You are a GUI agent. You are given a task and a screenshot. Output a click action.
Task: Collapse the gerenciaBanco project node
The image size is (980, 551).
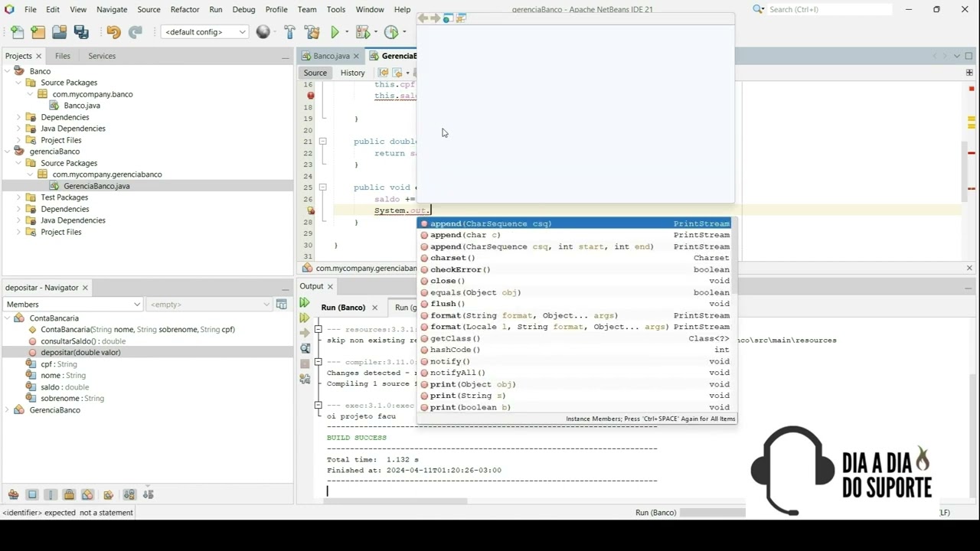click(x=8, y=152)
